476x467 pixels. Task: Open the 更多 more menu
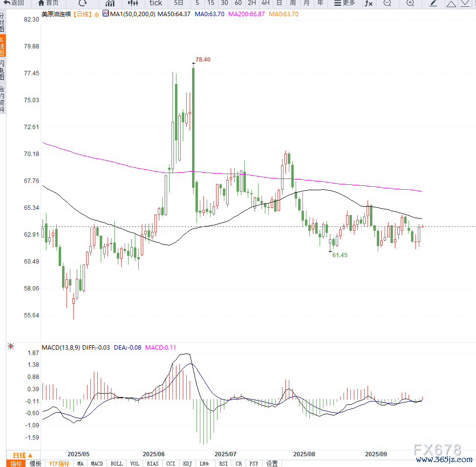pyautogui.click(x=345, y=3)
